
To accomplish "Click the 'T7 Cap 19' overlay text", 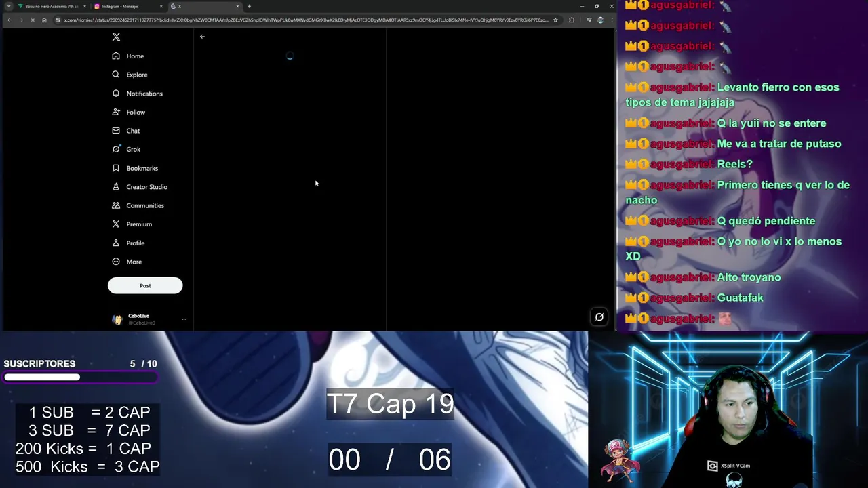I will [390, 404].
